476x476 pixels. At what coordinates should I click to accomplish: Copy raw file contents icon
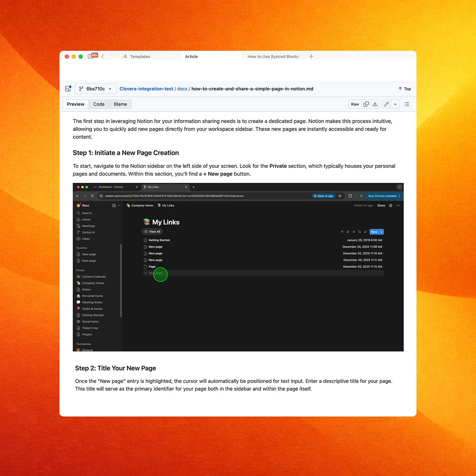tap(366, 104)
